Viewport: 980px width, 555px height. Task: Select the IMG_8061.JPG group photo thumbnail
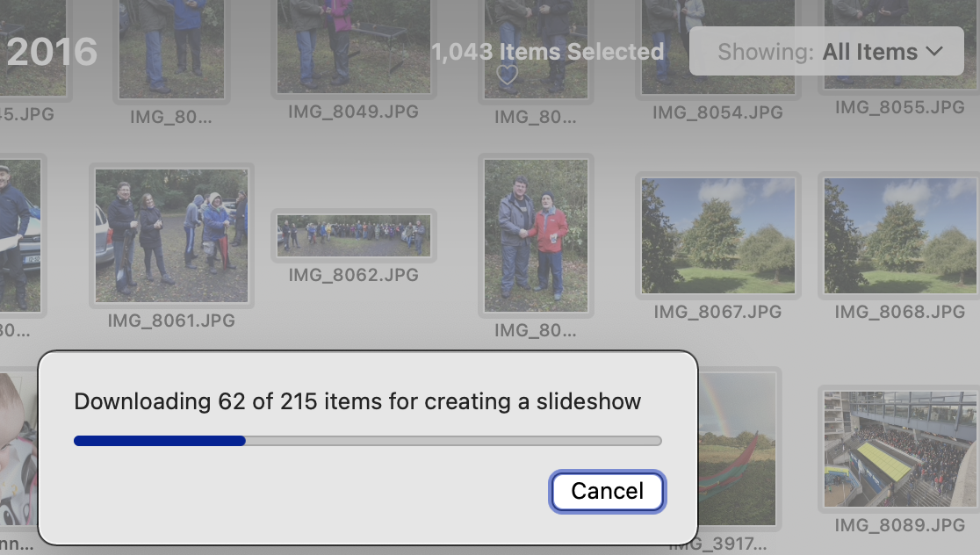pos(171,235)
